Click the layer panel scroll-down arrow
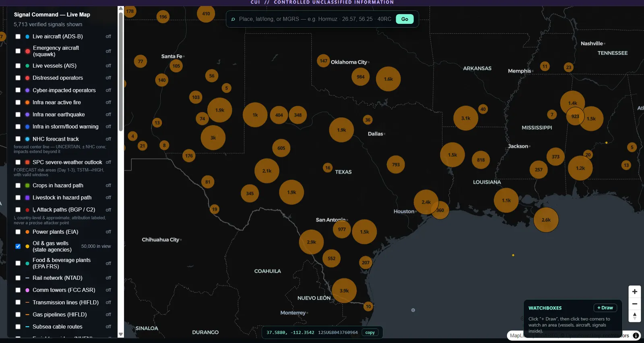 pyautogui.click(x=120, y=334)
